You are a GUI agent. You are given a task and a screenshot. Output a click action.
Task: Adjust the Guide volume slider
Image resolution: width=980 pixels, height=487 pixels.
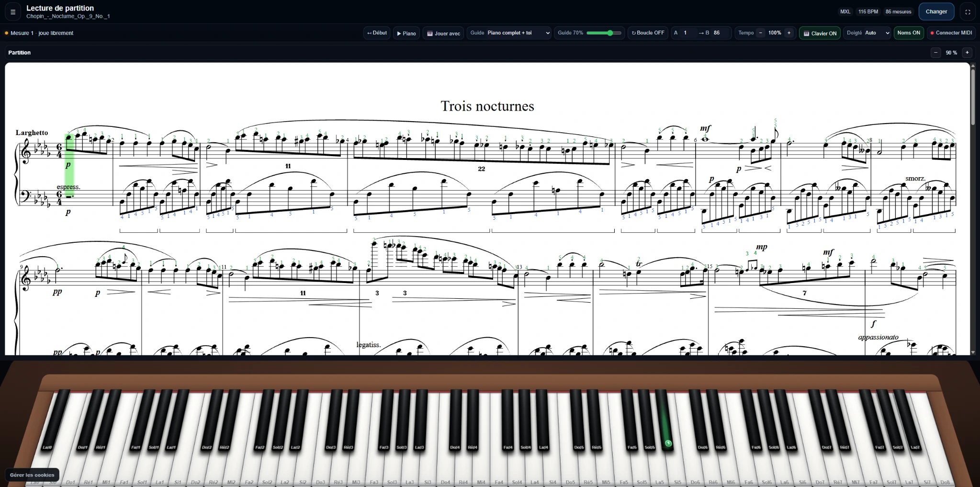(604, 33)
